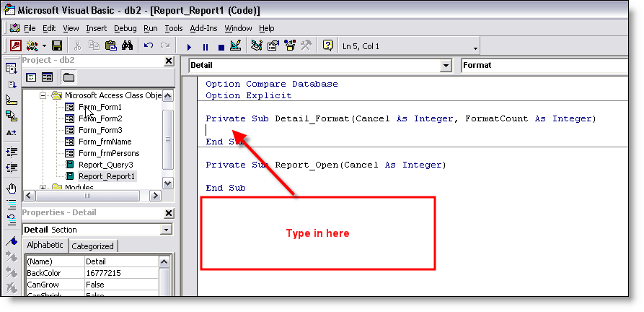Click the Insert Module toolbar icon
This screenshot has height=312, width=644.
(x=32, y=45)
